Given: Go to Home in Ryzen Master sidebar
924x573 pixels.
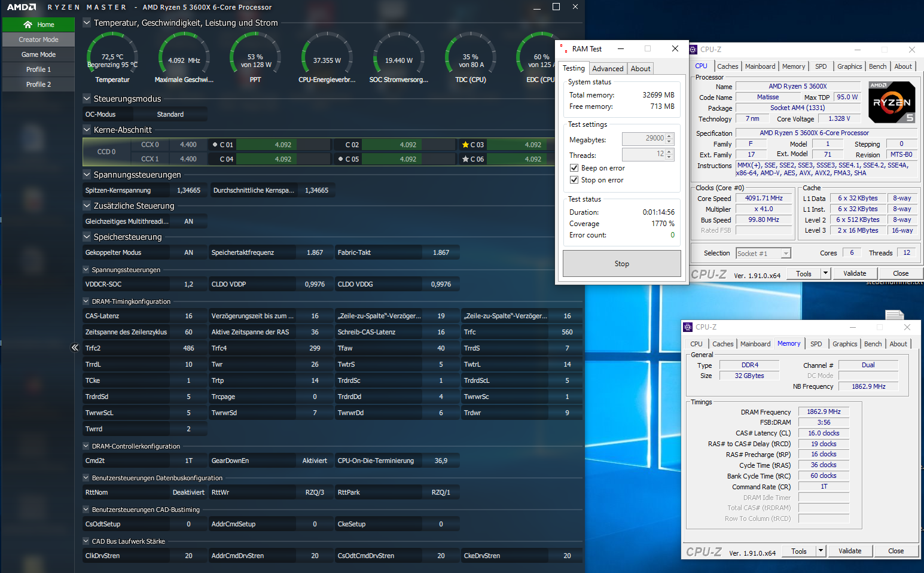Looking at the screenshot, I should coord(38,25).
